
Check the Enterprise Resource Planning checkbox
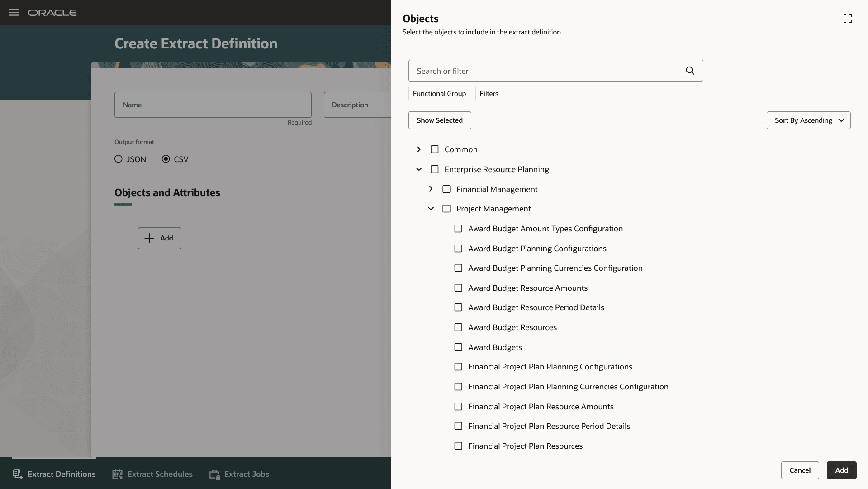click(x=435, y=169)
